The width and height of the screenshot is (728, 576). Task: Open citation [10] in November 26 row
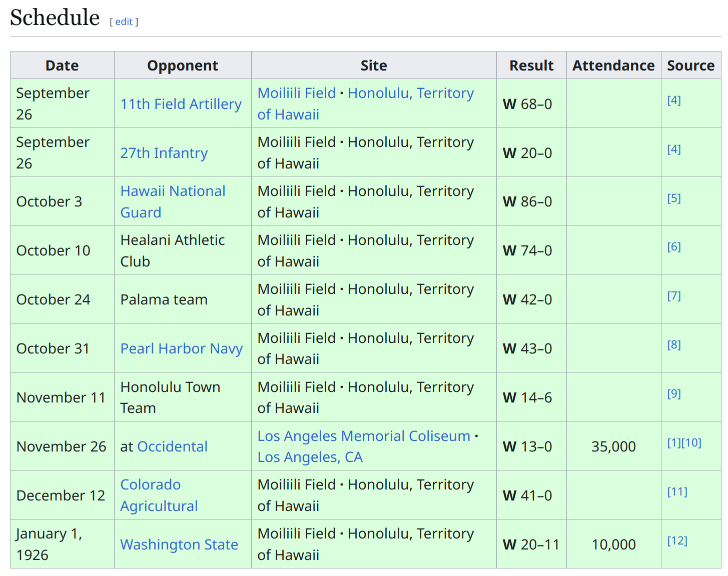coord(691,443)
